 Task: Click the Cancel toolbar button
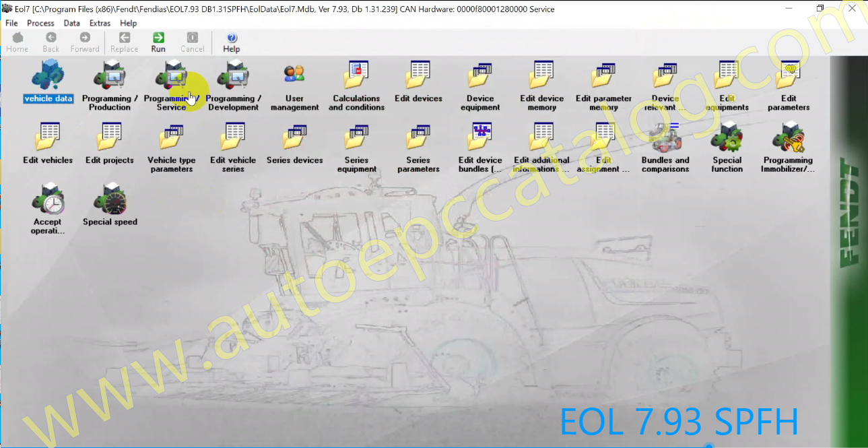pos(193,42)
